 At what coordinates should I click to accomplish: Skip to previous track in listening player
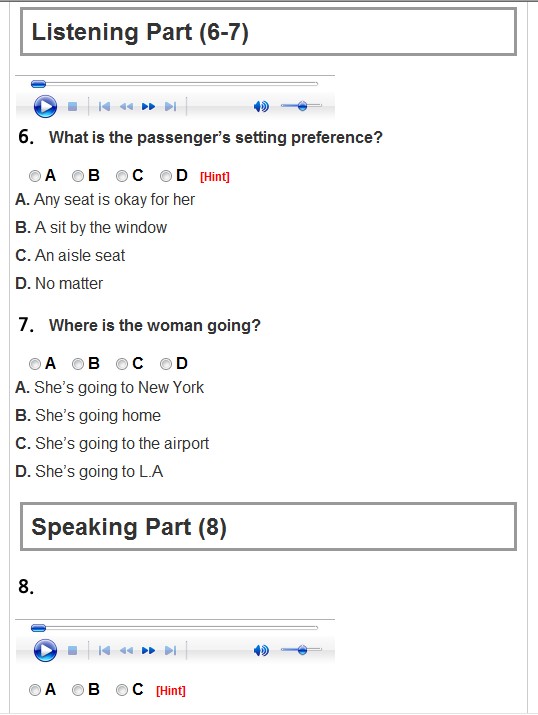(104, 107)
